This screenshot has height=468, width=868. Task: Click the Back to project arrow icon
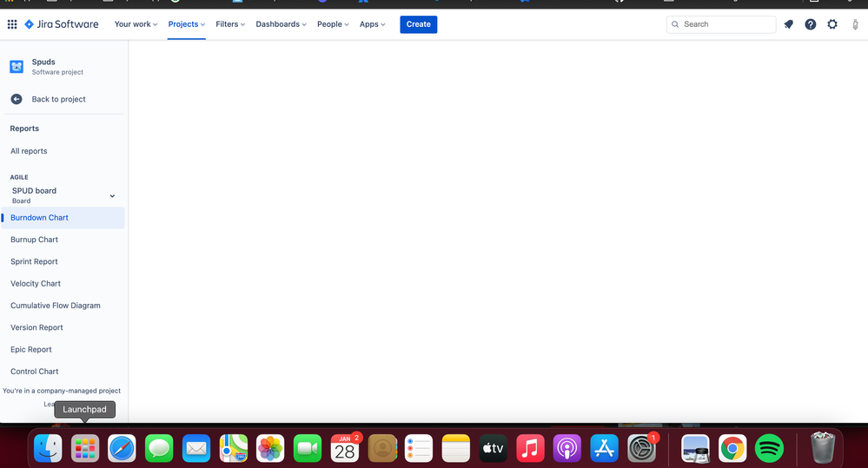pyautogui.click(x=17, y=99)
